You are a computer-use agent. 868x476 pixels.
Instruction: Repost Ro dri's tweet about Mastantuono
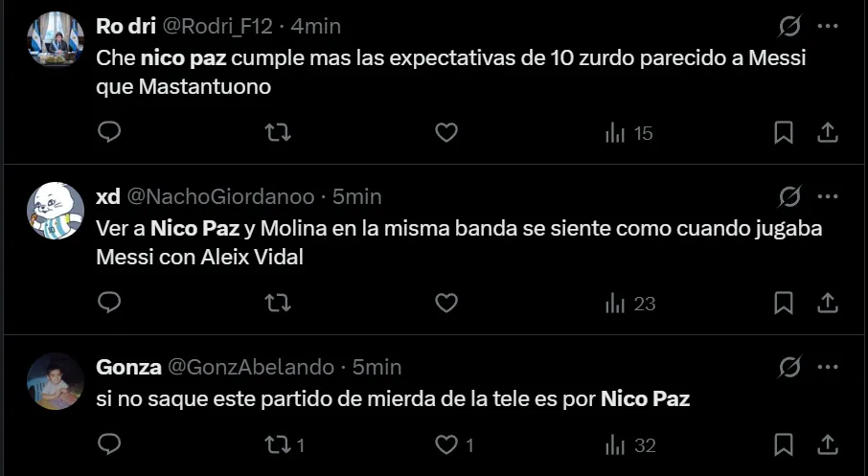tap(277, 132)
